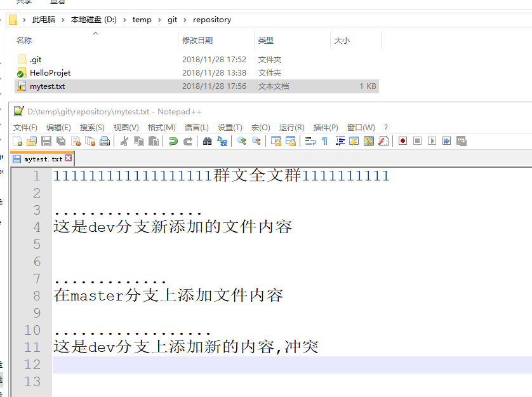This screenshot has height=397, width=532.
Task: Select the .git folder in Explorer
Action: (36, 60)
